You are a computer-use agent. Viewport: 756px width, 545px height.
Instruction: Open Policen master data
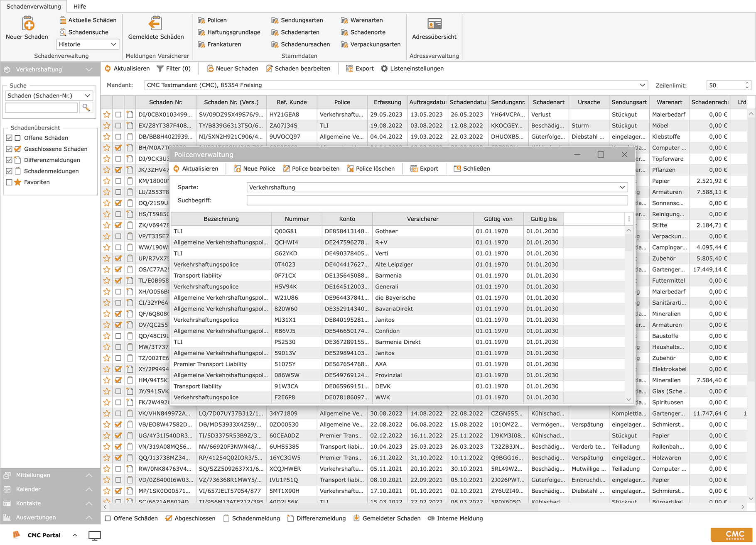212,20
